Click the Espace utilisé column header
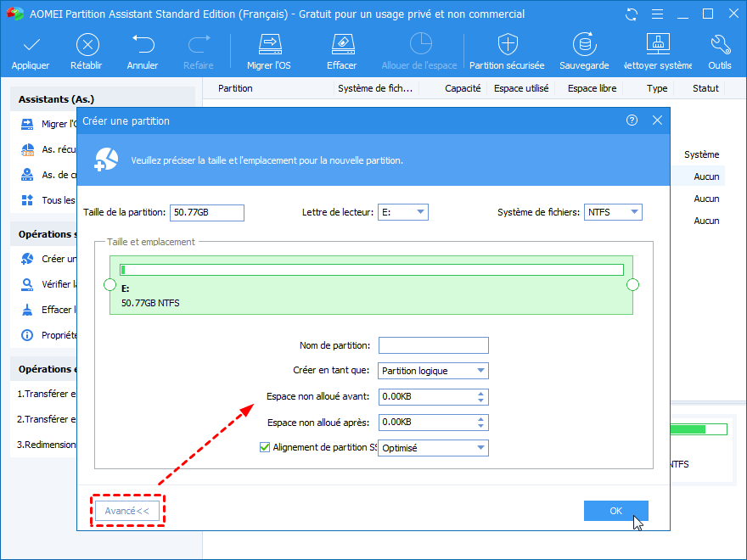Viewport: 747px width, 560px height. pyautogui.click(x=521, y=88)
